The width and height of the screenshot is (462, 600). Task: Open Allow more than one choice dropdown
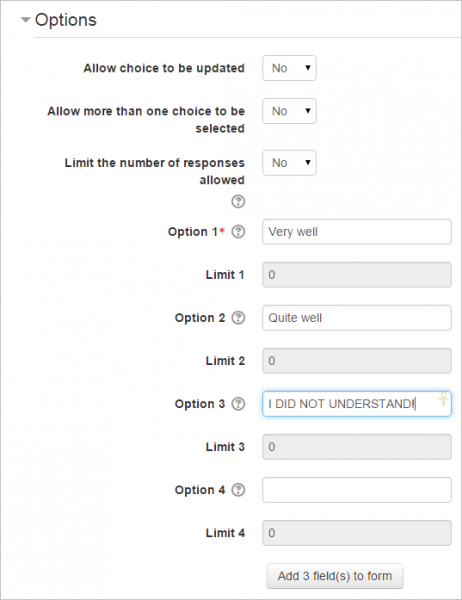pos(289,111)
